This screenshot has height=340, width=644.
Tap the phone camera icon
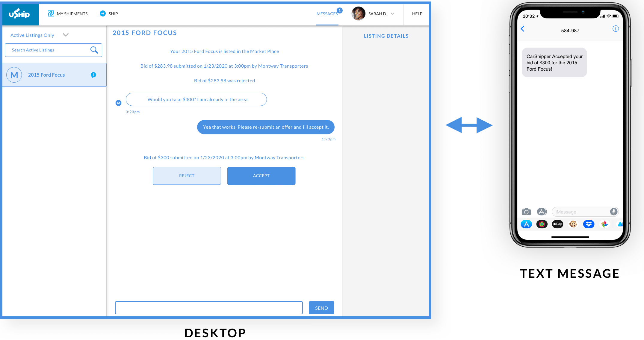(526, 212)
